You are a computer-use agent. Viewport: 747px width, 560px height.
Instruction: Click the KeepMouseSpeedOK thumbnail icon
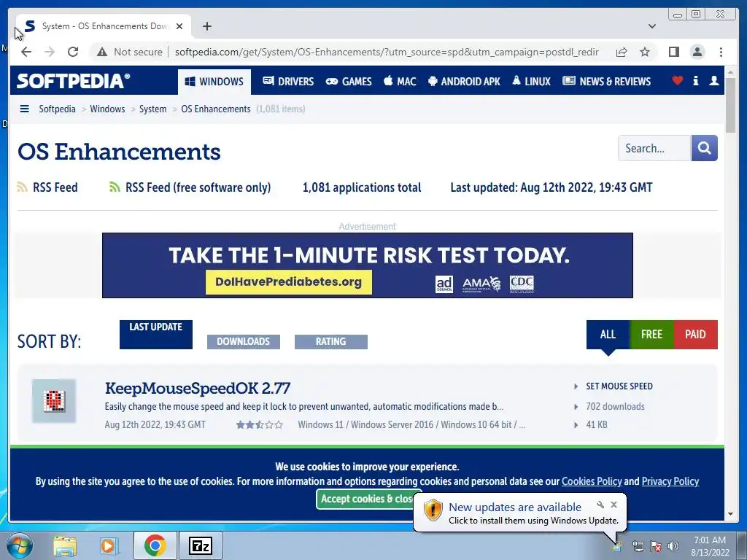(x=54, y=401)
